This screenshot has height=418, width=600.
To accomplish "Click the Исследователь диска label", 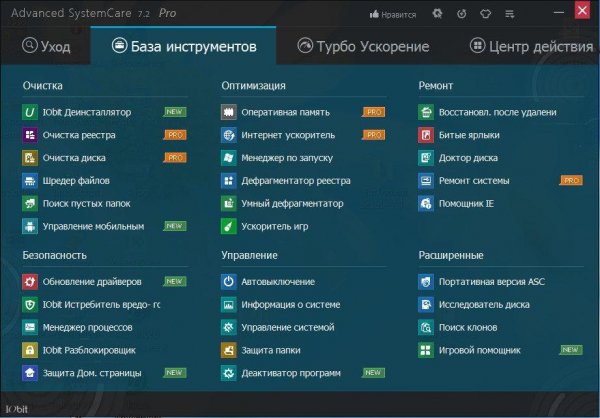I will 484,305.
